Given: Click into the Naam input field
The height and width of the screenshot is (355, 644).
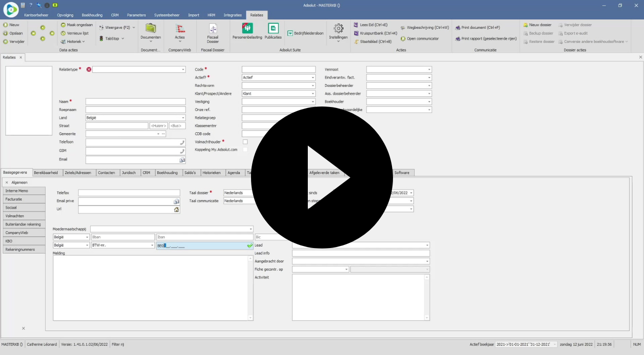Looking at the screenshot, I should tap(135, 102).
